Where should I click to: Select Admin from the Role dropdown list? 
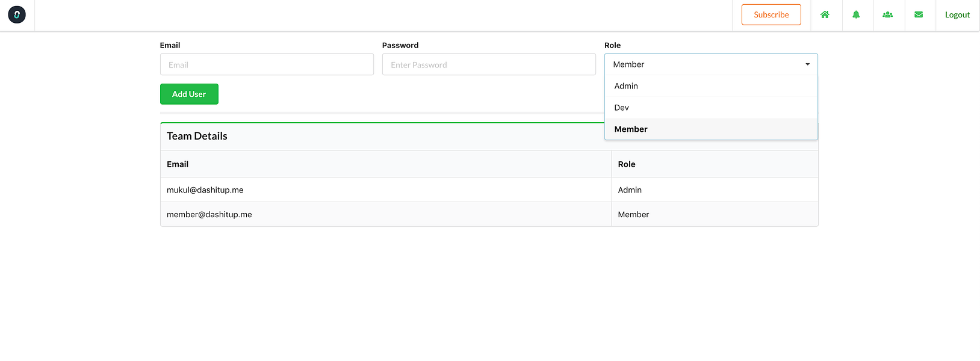626,86
